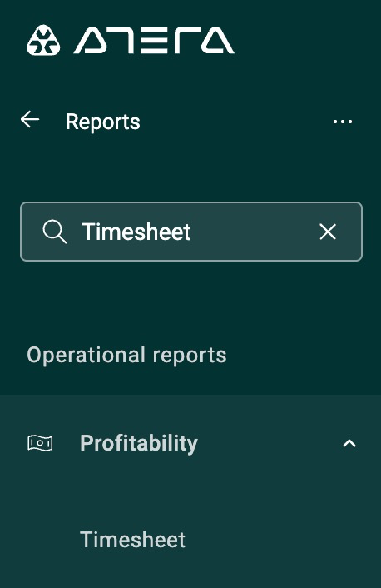Show extra Reports actions via ellipsis
This screenshot has width=381, height=588.
(343, 122)
